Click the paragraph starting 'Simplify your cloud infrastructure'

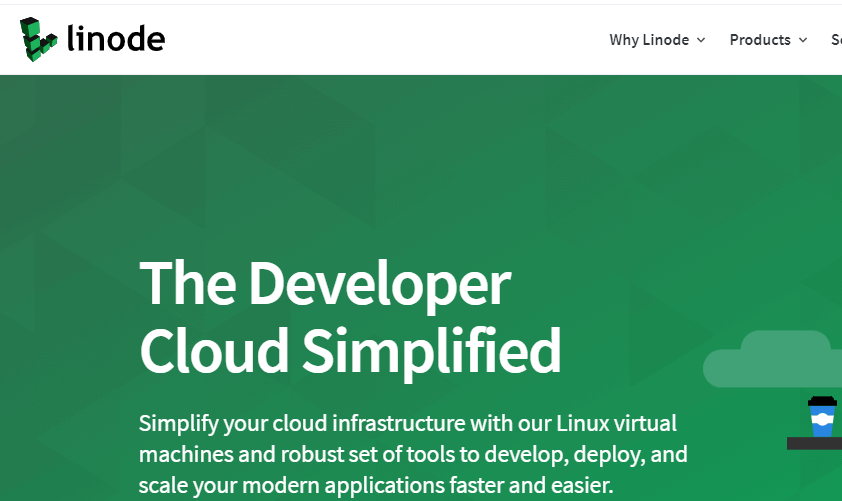click(413, 454)
